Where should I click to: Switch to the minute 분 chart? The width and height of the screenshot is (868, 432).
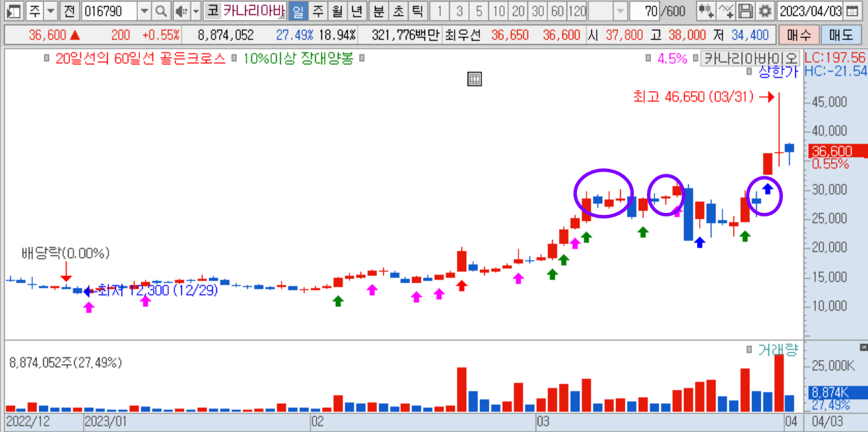(378, 10)
